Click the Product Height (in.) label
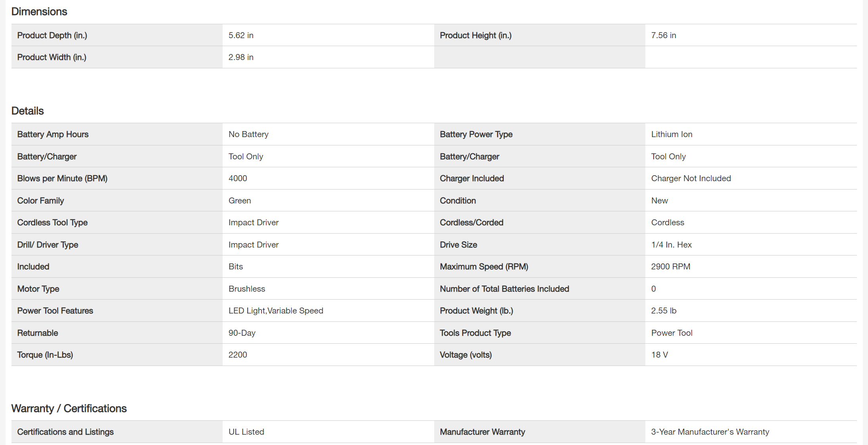The image size is (868, 445). click(x=475, y=35)
